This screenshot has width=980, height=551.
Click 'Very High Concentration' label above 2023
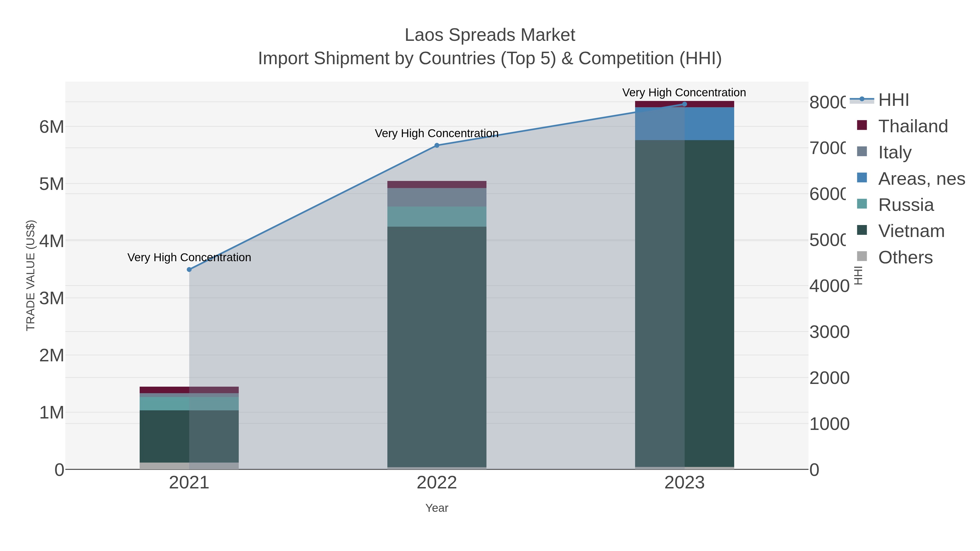(x=684, y=93)
